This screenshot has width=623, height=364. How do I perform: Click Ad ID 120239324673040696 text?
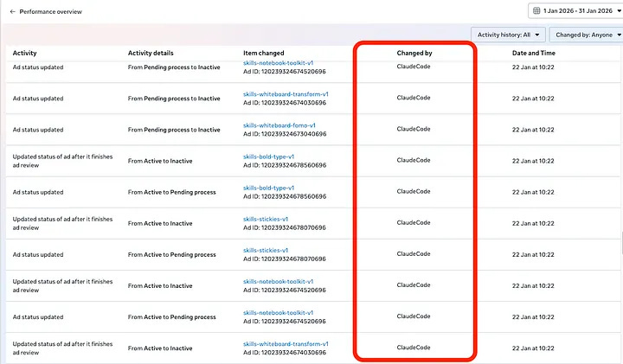coord(285,134)
